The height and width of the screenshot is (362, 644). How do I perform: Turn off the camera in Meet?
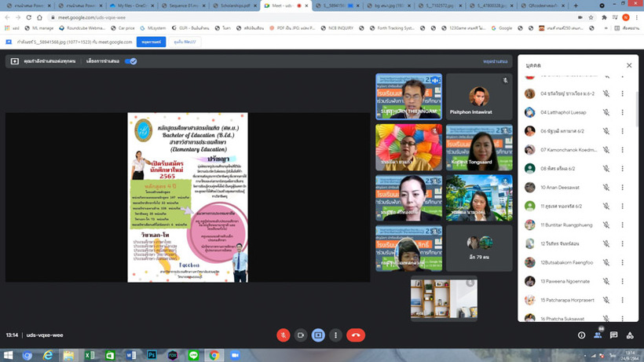point(301,335)
